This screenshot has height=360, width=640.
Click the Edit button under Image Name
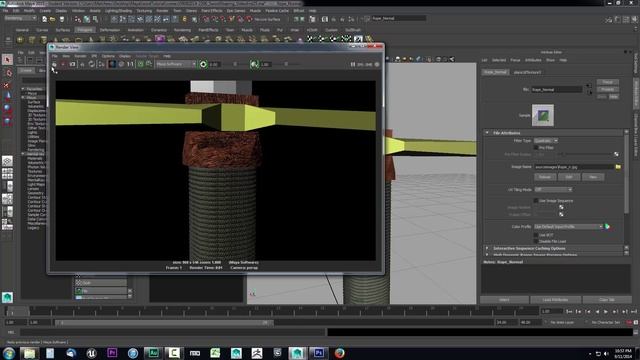[569, 177]
